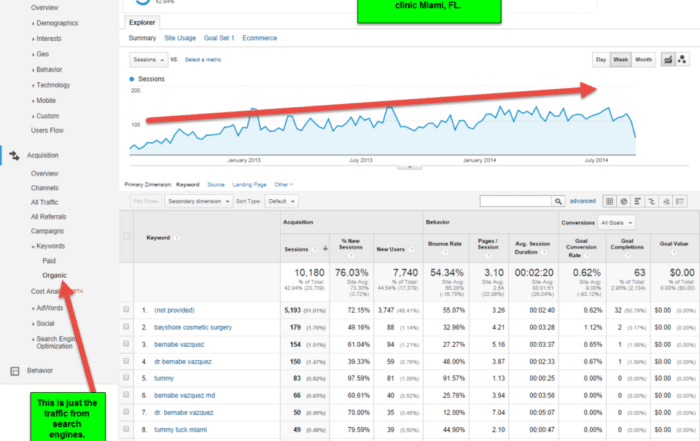Switch to the motion chart icon
This screenshot has width=700, height=441.
coord(683,60)
